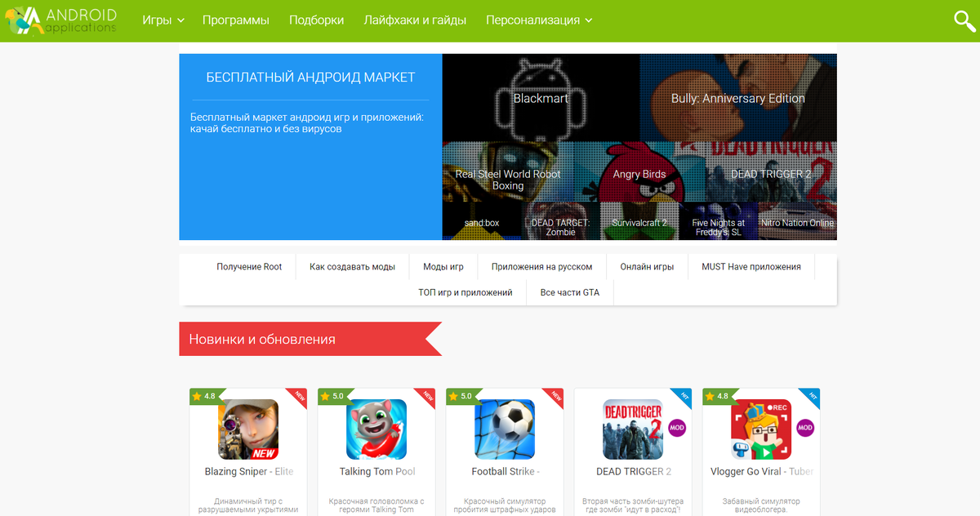Image resolution: width=980 pixels, height=516 pixels.
Task: Open DEAD TRIGGER 2 app icon
Action: [x=633, y=429]
